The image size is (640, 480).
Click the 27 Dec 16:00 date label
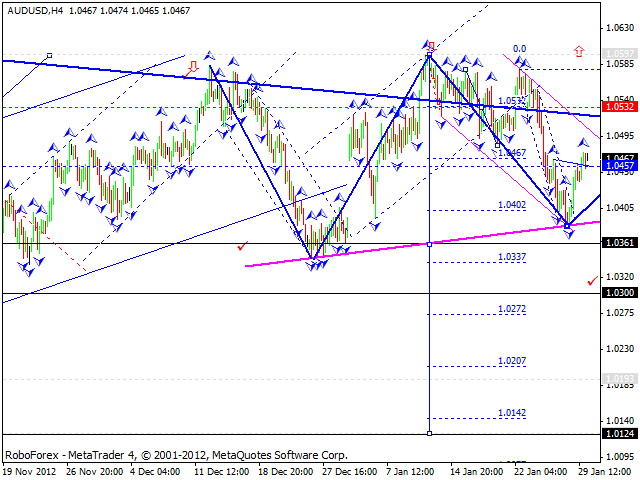[349, 472]
